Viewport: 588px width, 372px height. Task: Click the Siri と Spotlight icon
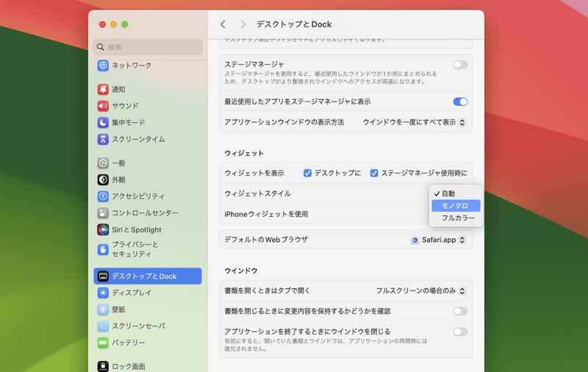[103, 229]
